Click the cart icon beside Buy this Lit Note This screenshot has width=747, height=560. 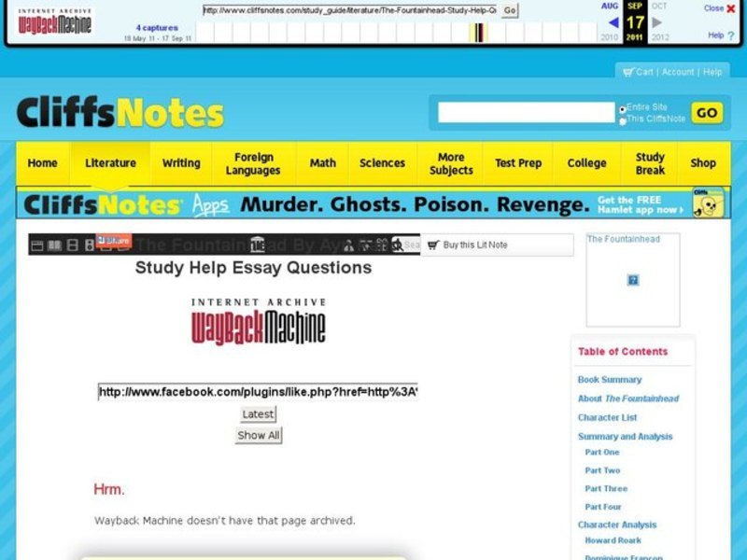click(x=434, y=245)
